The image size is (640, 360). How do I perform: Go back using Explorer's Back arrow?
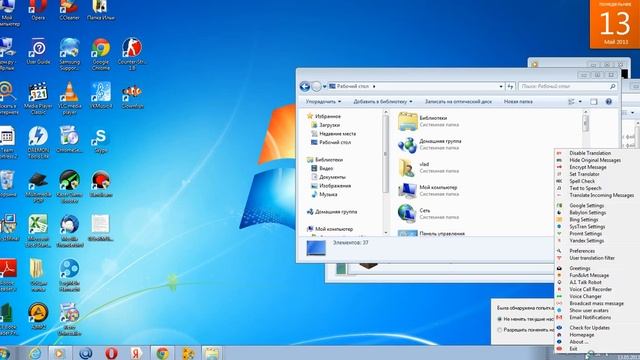tap(304, 87)
